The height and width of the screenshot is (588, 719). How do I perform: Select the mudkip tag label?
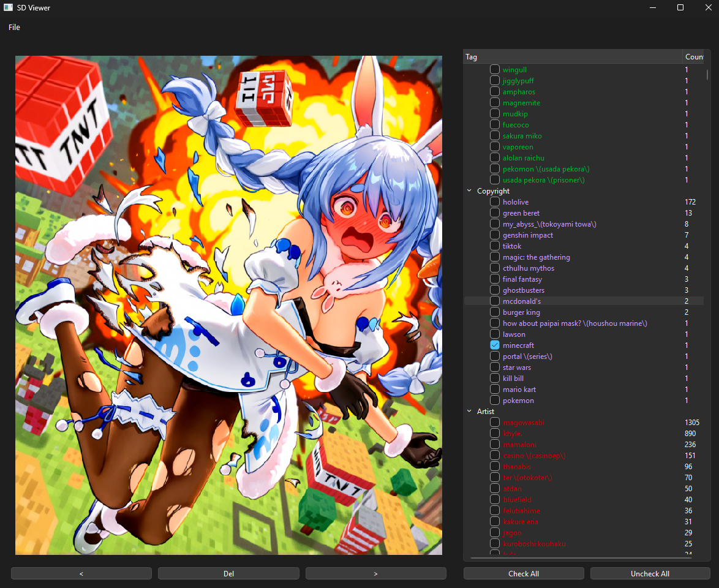(515, 114)
